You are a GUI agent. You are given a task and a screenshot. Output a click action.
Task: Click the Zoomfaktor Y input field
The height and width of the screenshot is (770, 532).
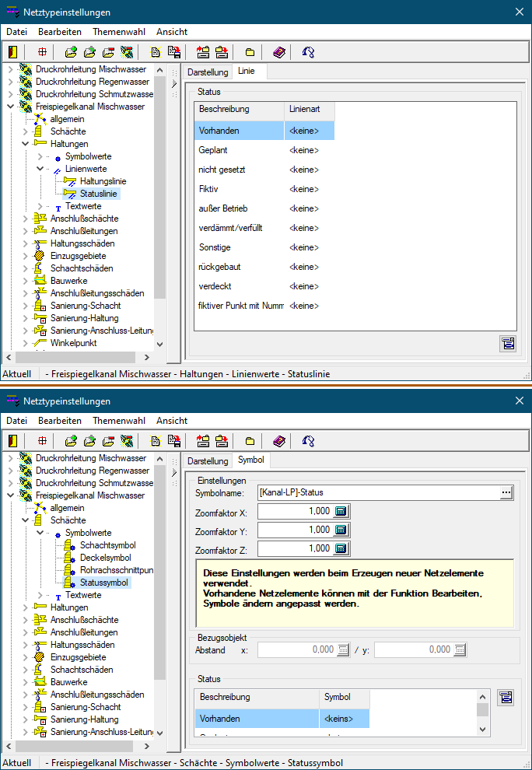(x=296, y=530)
